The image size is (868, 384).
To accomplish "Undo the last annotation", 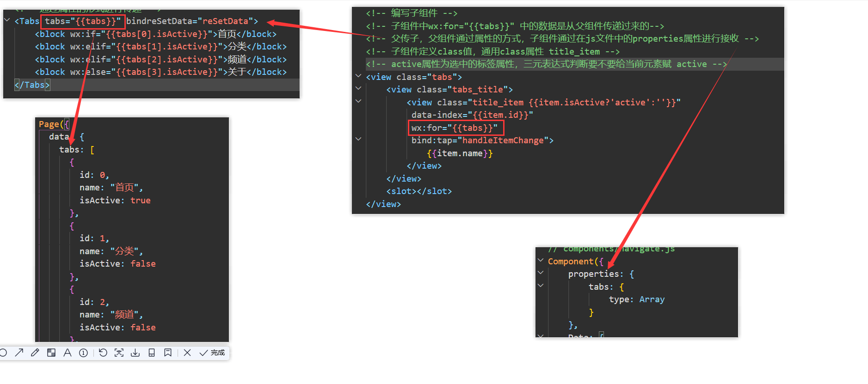I will [103, 353].
